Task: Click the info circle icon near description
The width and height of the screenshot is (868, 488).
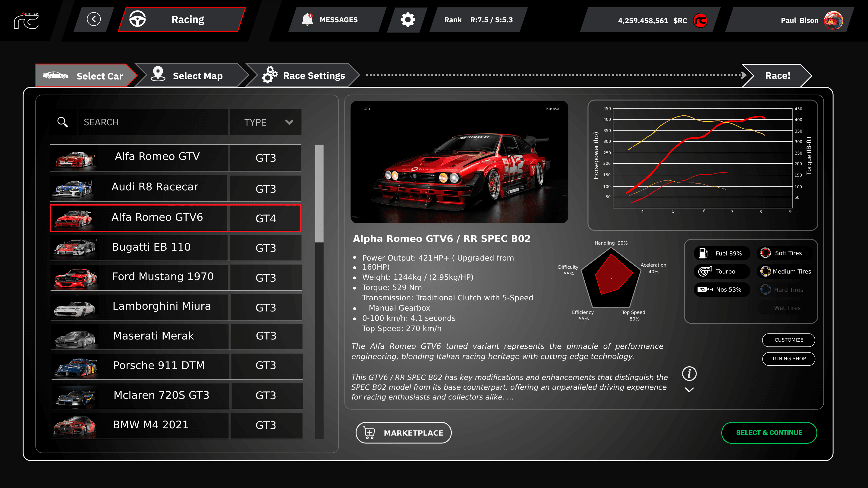Action: (689, 374)
